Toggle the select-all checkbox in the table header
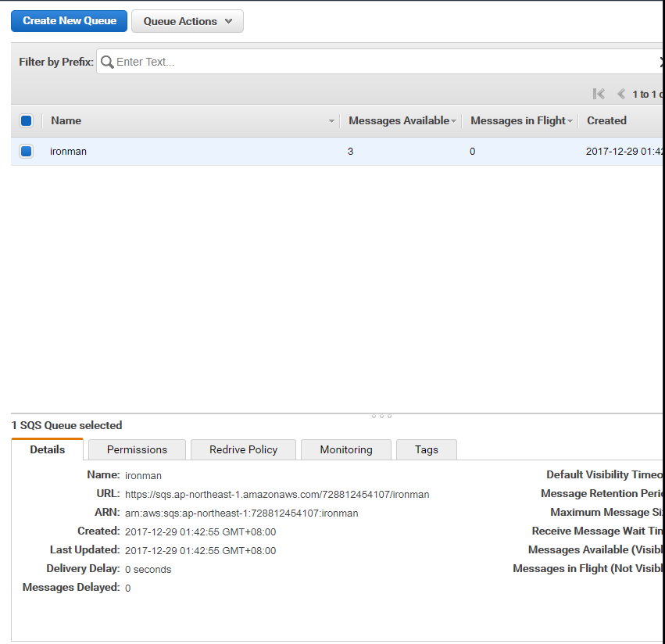665x644 pixels. 26,120
